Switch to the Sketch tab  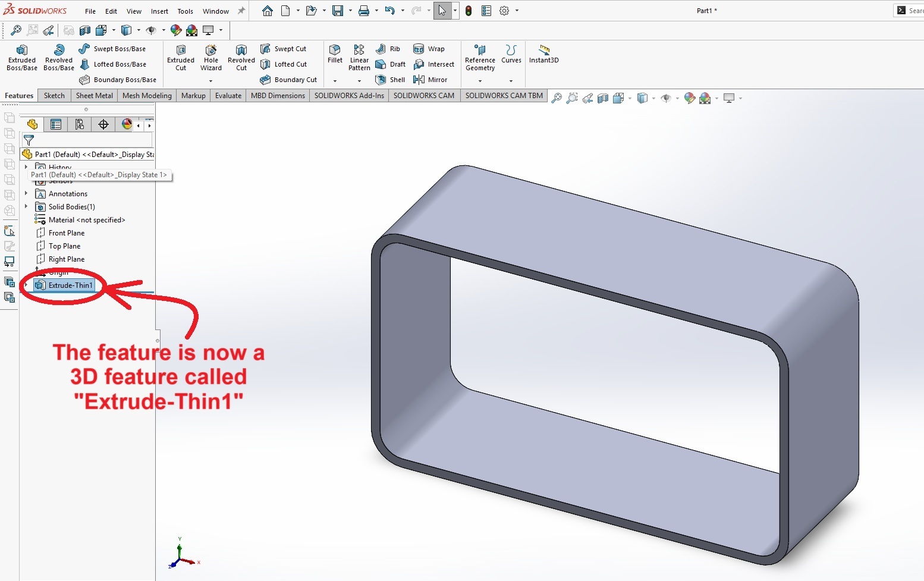54,96
